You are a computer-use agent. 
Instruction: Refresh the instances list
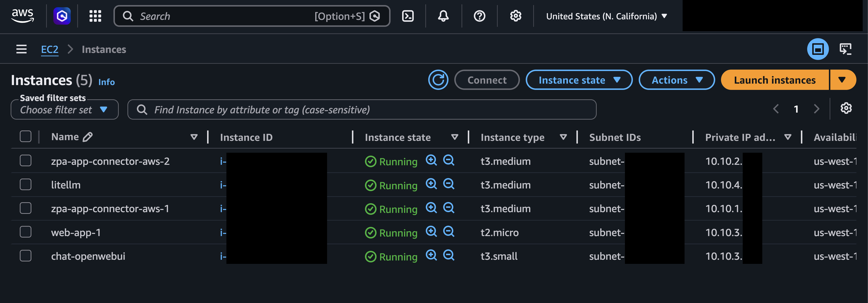438,80
